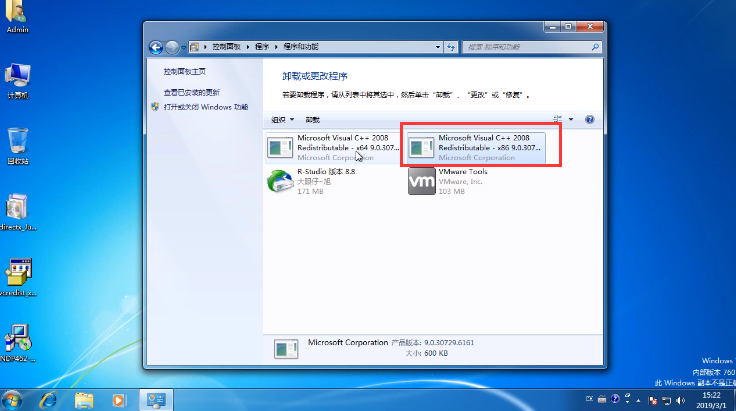Expand the view options dropdown arrow

[571, 119]
